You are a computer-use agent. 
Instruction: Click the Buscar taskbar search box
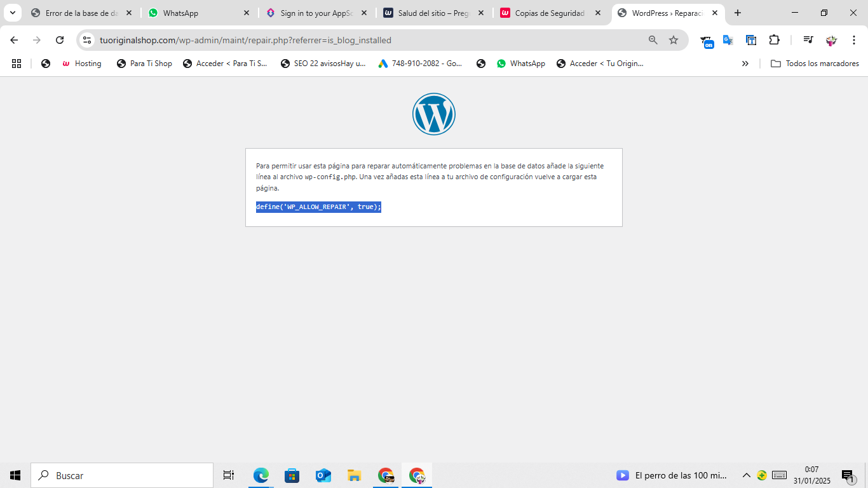pos(122,475)
